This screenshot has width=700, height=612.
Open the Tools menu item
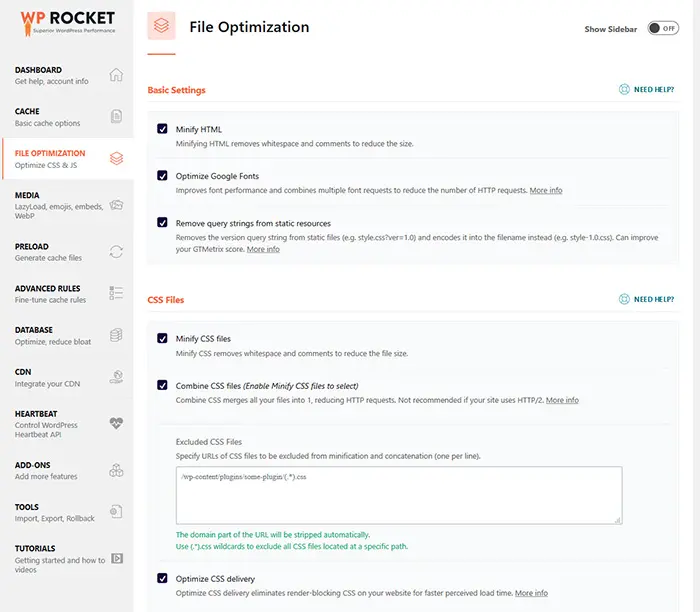click(x=68, y=512)
